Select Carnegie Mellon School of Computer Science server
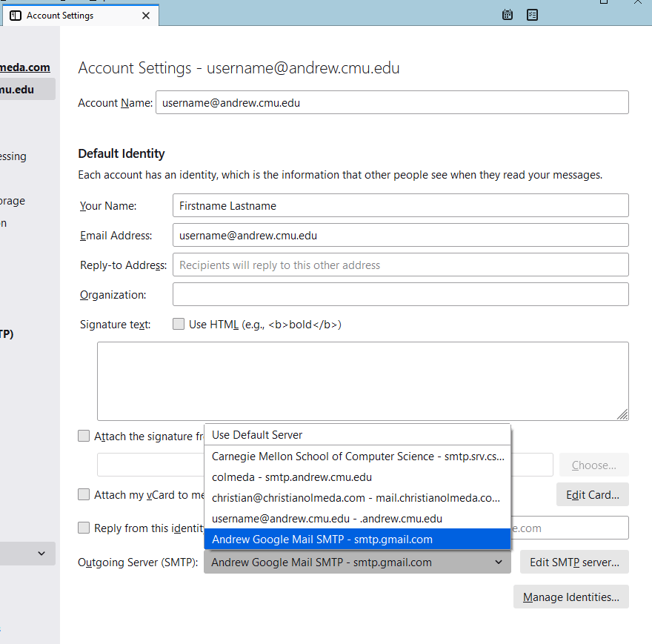This screenshot has width=652, height=644. pyautogui.click(x=357, y=457)
